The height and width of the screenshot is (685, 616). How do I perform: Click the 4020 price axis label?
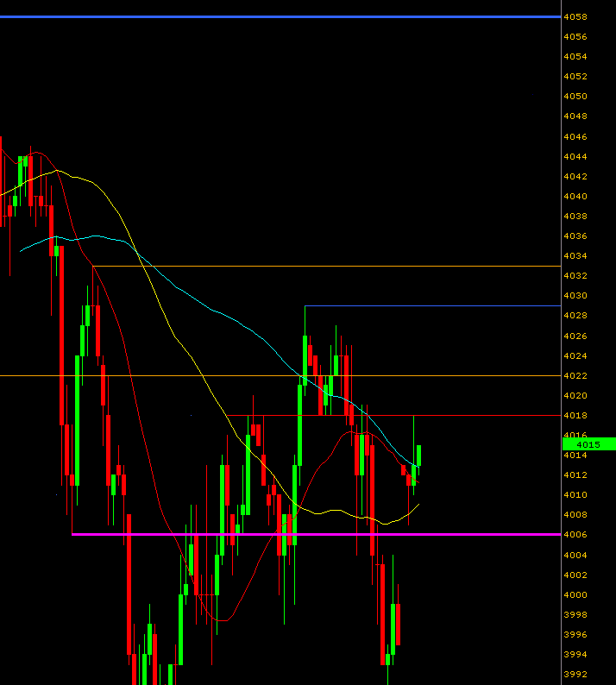(x=575, y=395)
